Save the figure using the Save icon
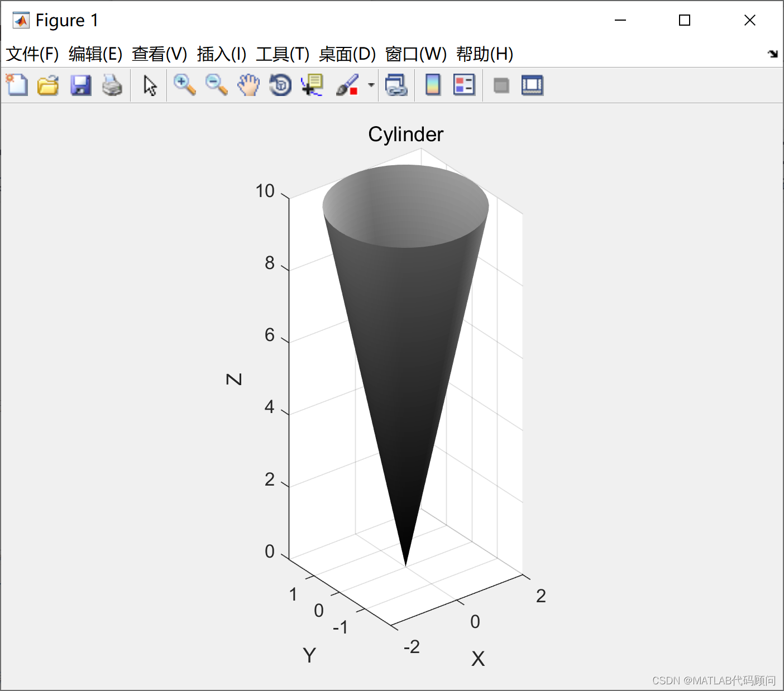Viewport: 784px width, 691px height. pos(80,85)
